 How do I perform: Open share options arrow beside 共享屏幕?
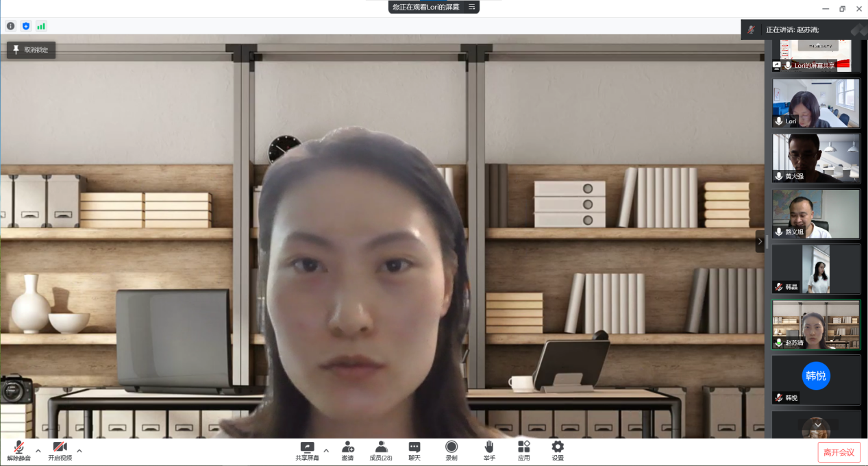[x=326, y=450]
